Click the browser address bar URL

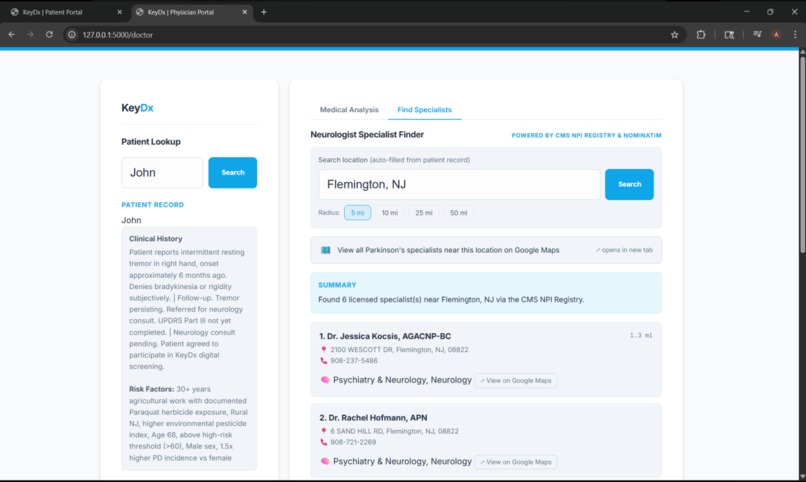point(118,35)
